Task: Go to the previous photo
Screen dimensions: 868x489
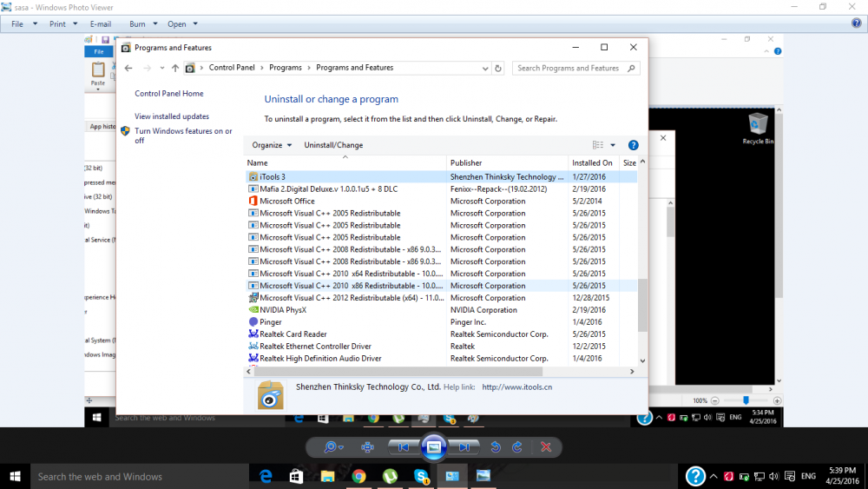Action: 402,447
